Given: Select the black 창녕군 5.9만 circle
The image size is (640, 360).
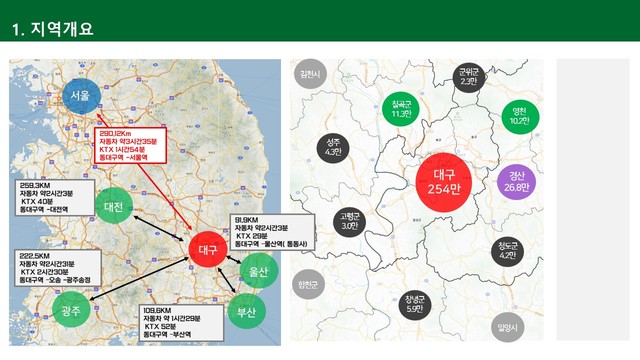Looking at the screenshot, I should (415, 304).
